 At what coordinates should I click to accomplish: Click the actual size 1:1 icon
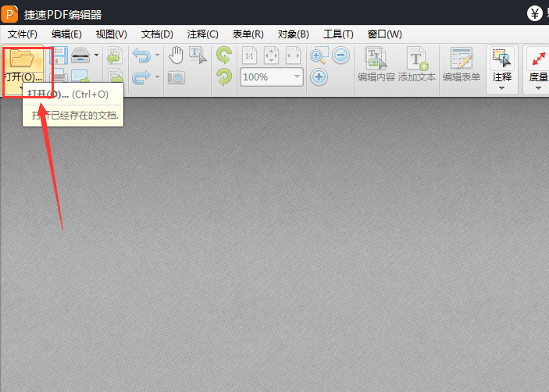click(249, 55)
